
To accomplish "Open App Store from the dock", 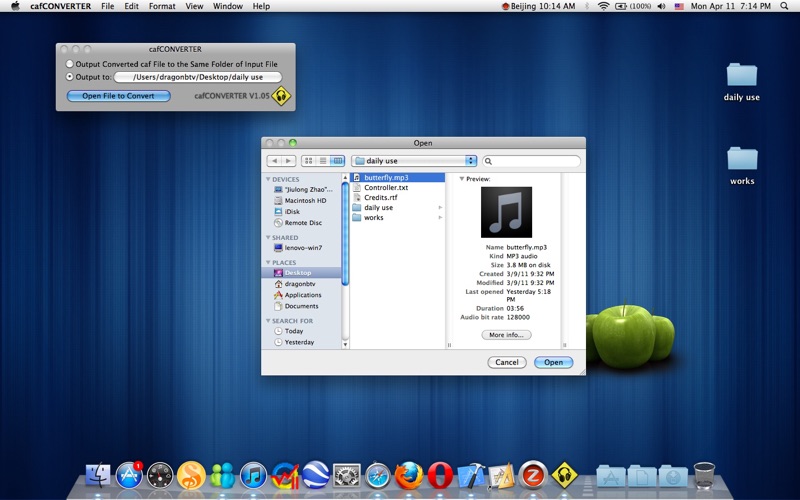I will click(129, 476).
